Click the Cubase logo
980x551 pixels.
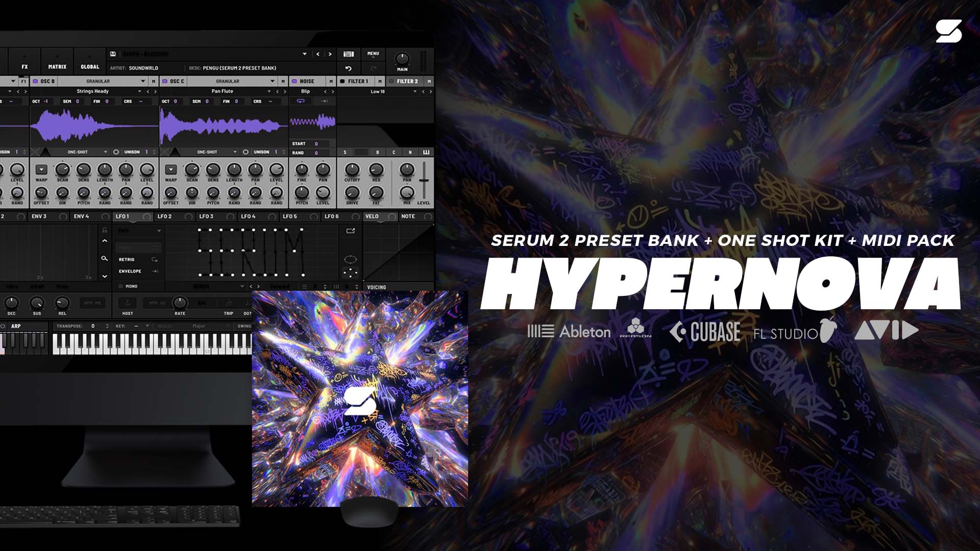point(705,332)
